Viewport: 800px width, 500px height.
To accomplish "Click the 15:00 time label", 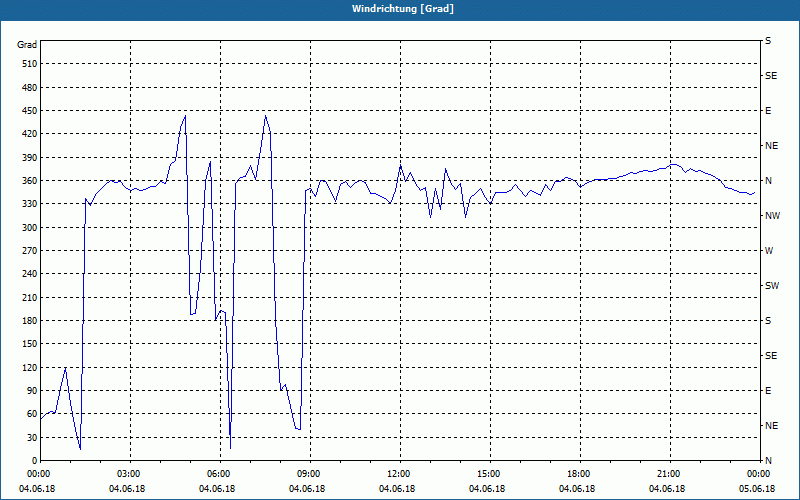I will point(490,474).
